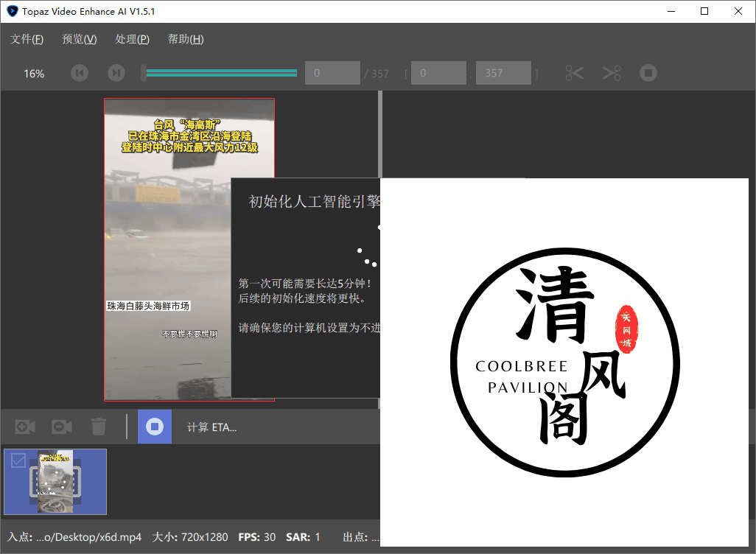The image size is (756, 554).
Task: Click the FPS: 30 status entry
Action: (x=257, y=537)
